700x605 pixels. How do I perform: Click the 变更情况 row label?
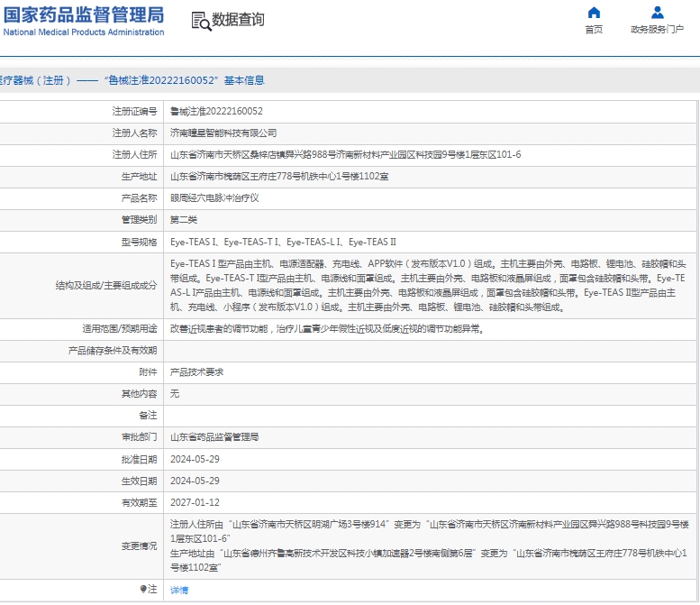tap(139, 546)
